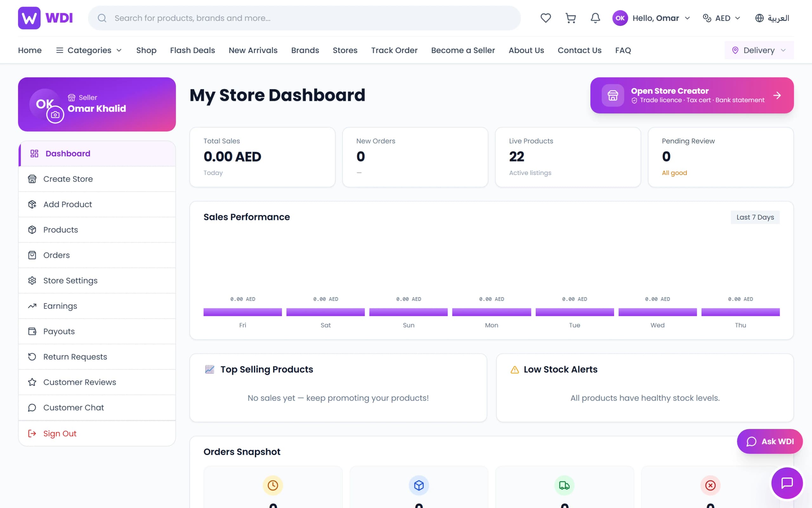
Task: Click the blue package box icon
Action: tap(419, 485)
